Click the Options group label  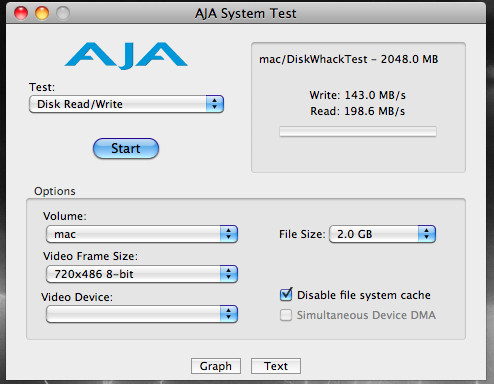(55, 191)
